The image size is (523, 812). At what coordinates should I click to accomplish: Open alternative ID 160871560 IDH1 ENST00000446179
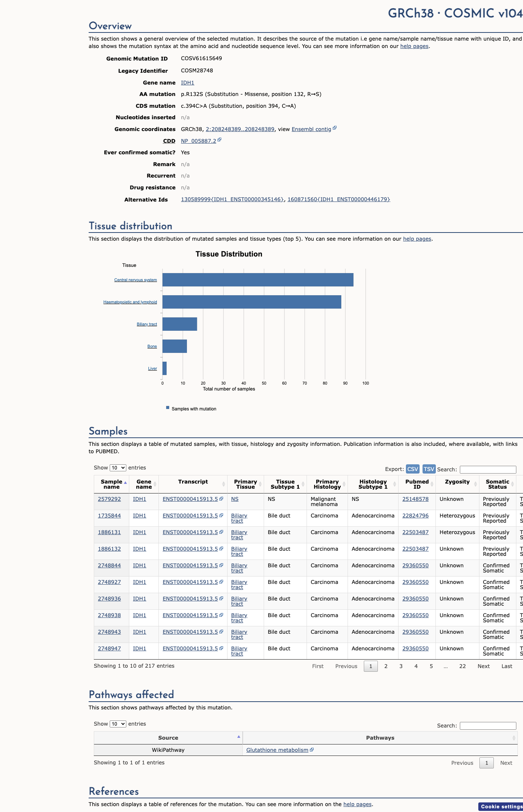[339, 199]
